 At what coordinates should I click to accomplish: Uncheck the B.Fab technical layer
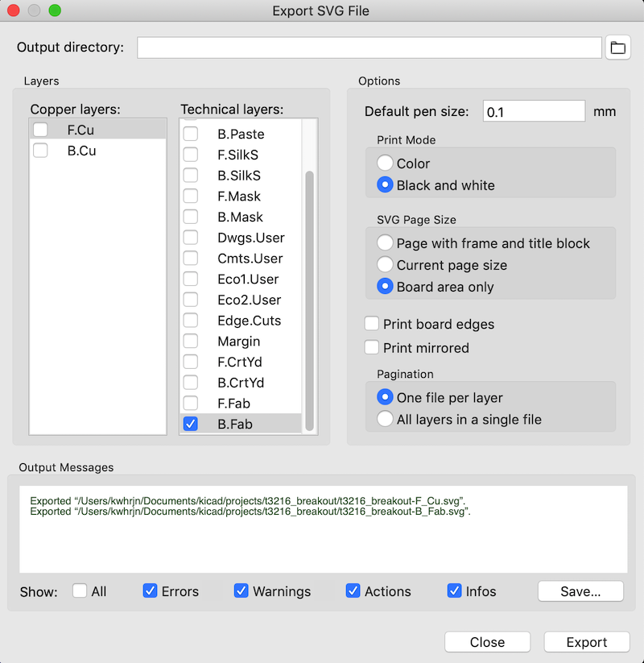191,424
